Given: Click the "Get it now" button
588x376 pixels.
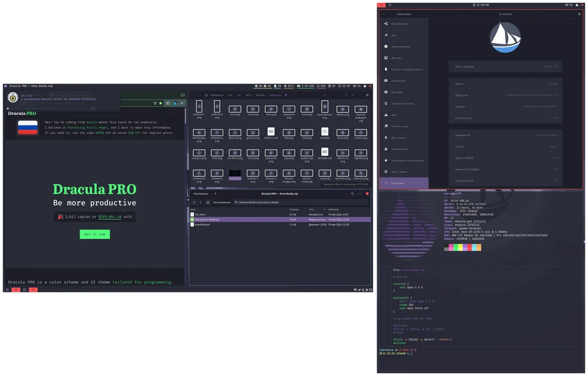Looking at the screenshot, I should (x=94, y=234).
